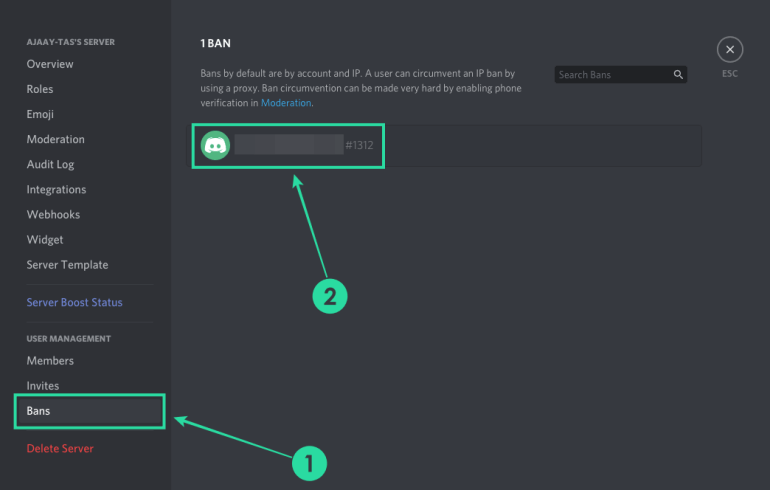The height and width of the screenshot is (490, 770).
Task: Select Bans in user management
Action: click(89, 411)
